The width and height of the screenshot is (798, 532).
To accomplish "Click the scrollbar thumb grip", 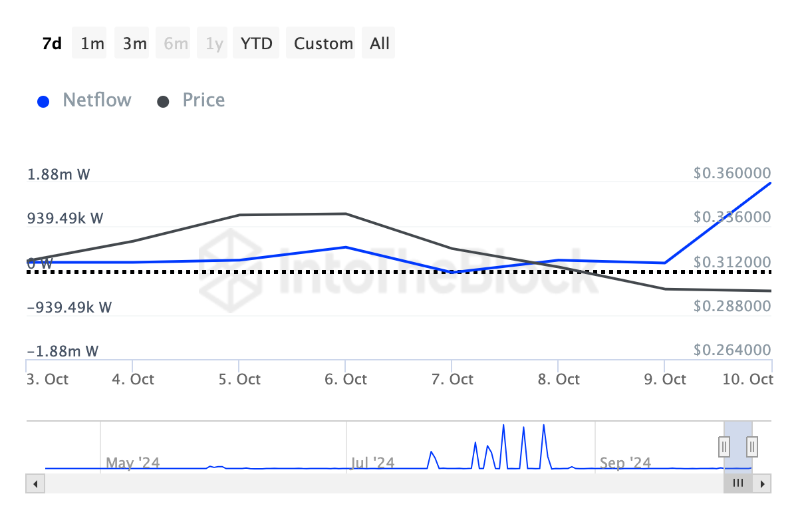I will (737, 483).
